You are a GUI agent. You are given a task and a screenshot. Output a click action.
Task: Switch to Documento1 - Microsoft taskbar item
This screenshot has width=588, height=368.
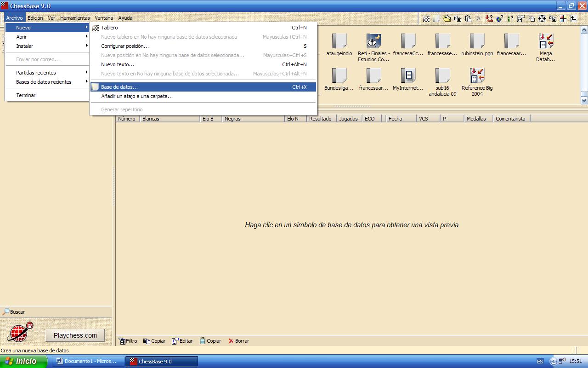click(88, 362)
